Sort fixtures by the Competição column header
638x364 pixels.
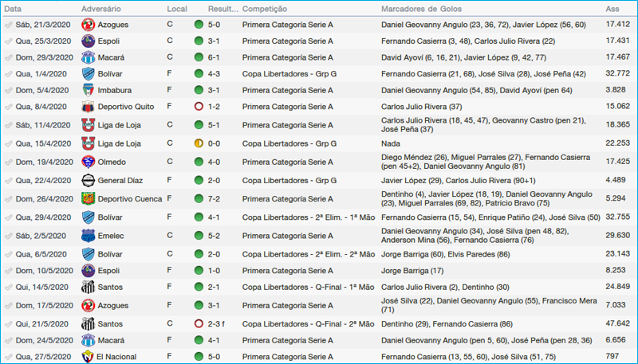coord(265,8)
